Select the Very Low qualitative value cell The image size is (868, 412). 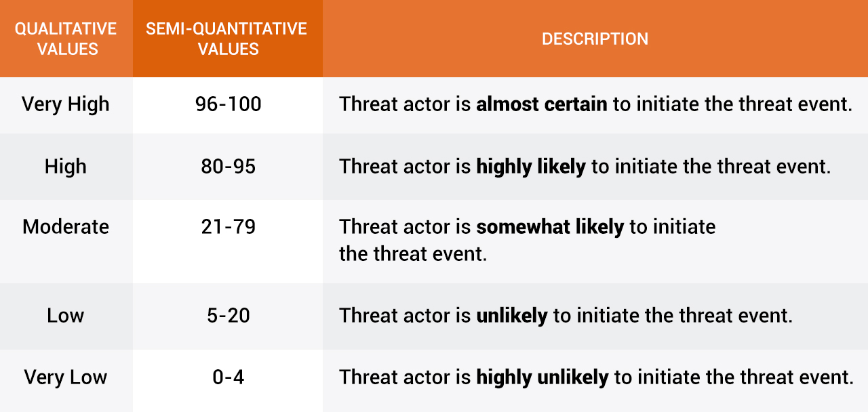[x=66, y=377]
